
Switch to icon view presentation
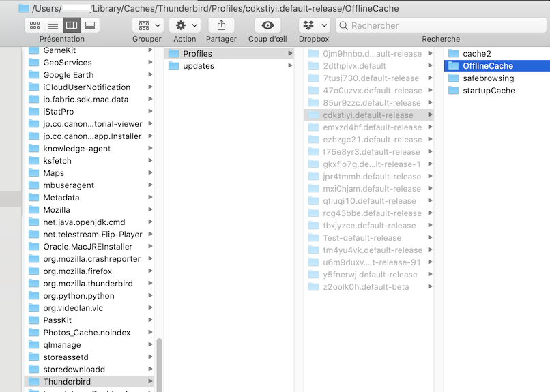pyautogui.click(x=34, y=25)
